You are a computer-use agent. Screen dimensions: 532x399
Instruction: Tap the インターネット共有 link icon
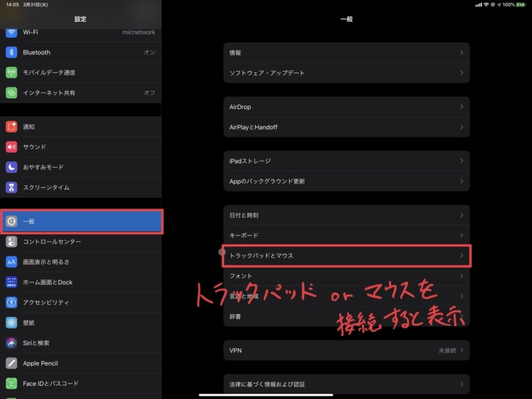coord(11,92)
